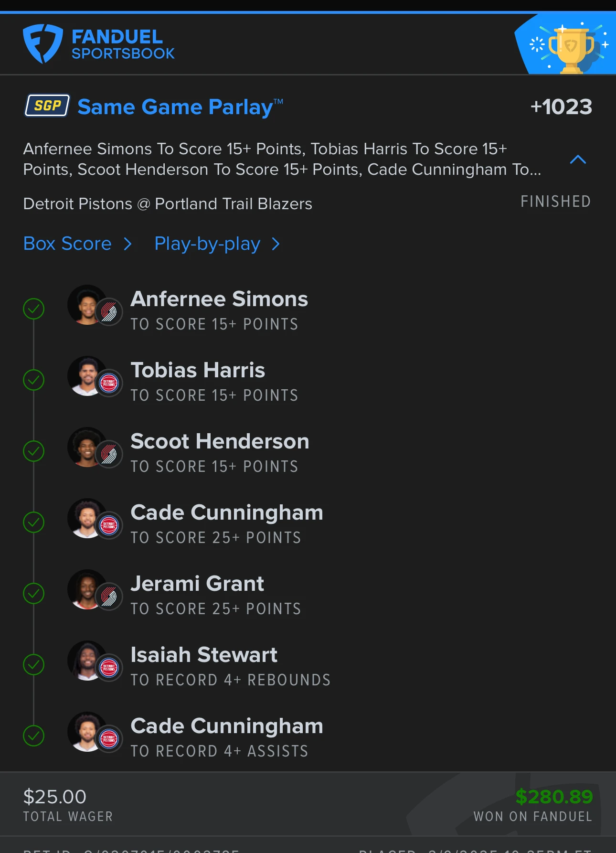Click checkmark next to Cade Cunningham assists leg
This screenshot has height=853, width=616.
click(x=34, y=736)
